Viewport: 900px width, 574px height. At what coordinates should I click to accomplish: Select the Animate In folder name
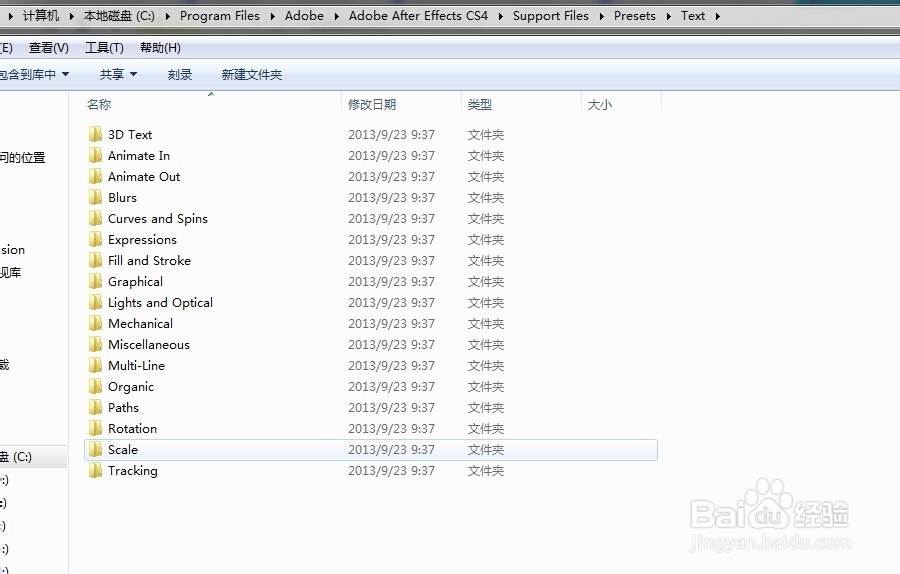pos(139,156)
